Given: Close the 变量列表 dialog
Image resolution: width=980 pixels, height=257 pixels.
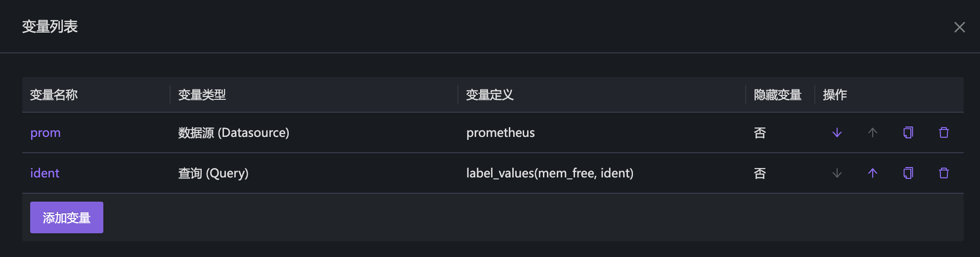Looking at the screenshot, I should (959, 27).
